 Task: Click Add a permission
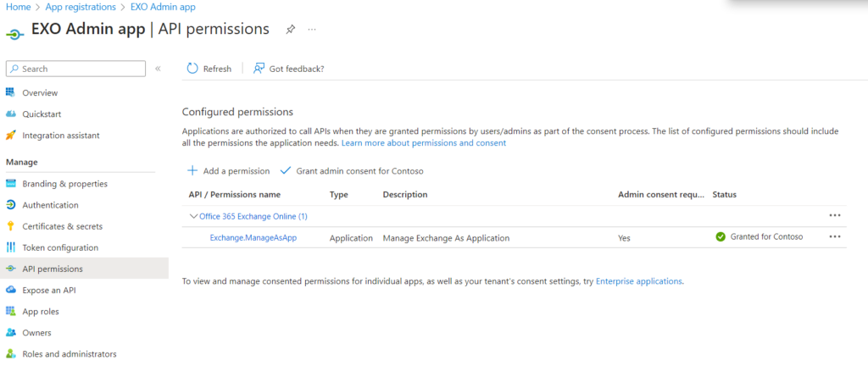point(229,171)
